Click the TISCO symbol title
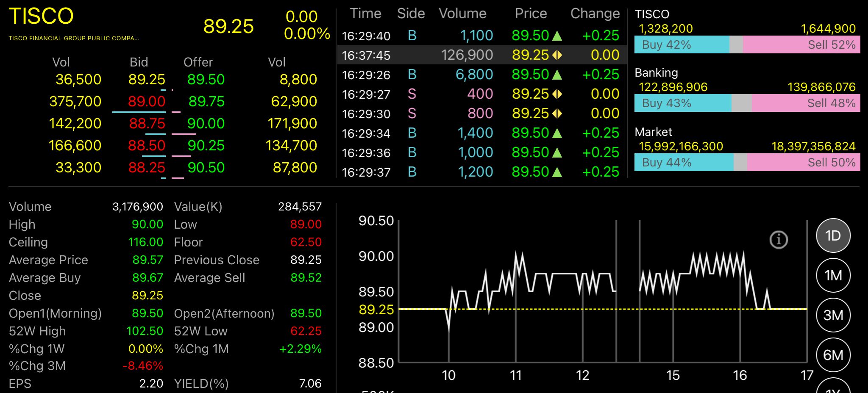 (41, 16)
